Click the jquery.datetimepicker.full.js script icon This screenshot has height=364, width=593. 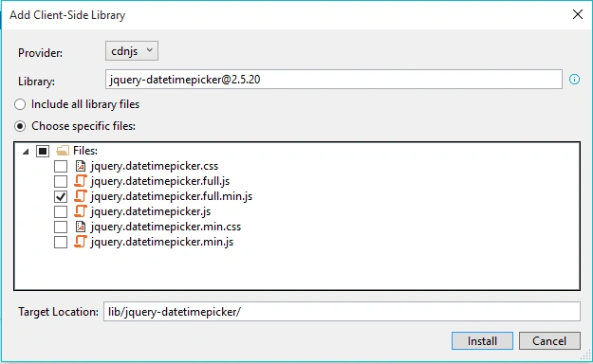tap(81, 181)
